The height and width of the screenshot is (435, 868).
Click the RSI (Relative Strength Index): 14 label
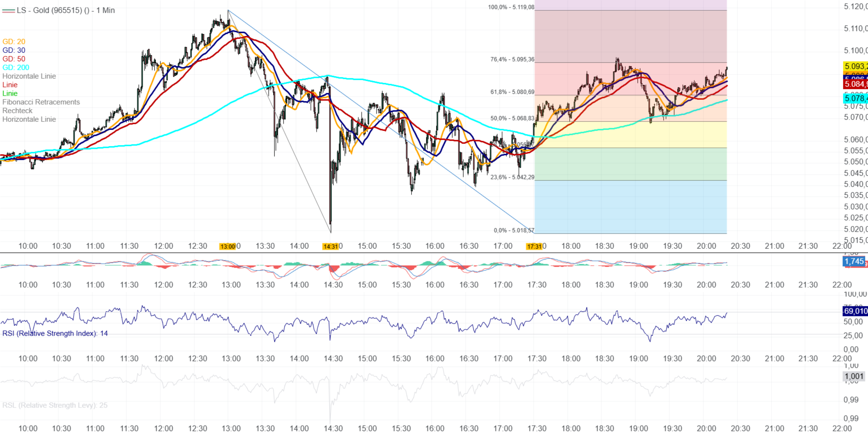pos(55,333)
